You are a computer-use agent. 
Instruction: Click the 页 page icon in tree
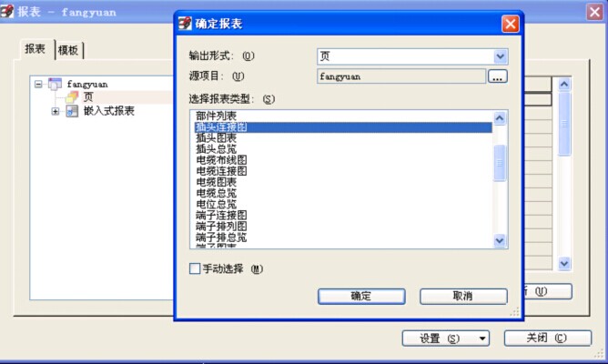pos(71,97)
